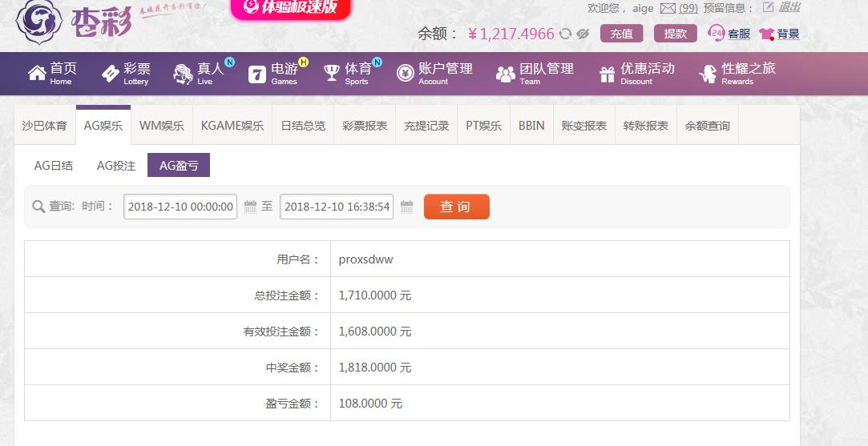Click the site logo

tap(75, 22)
